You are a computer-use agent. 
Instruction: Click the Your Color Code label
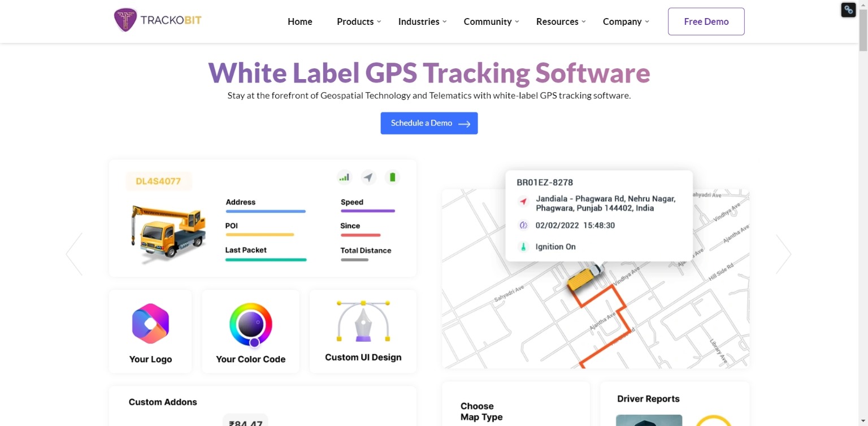pos(251,359)
